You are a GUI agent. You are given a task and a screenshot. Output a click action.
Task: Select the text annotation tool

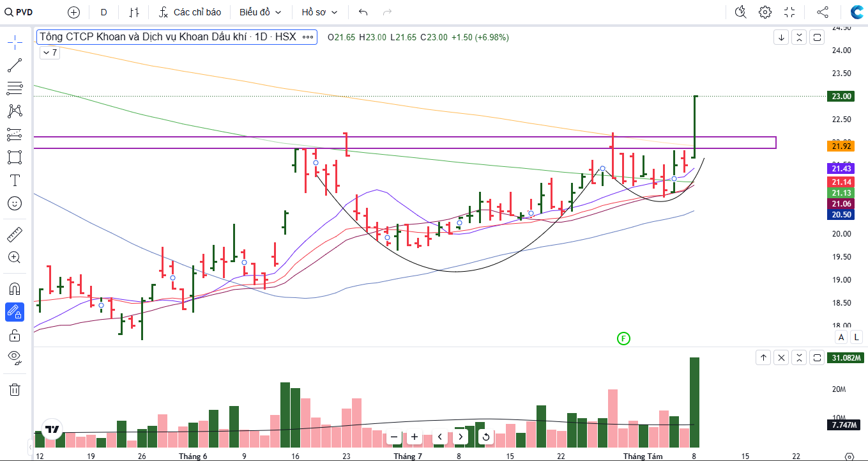coord(15,180)
